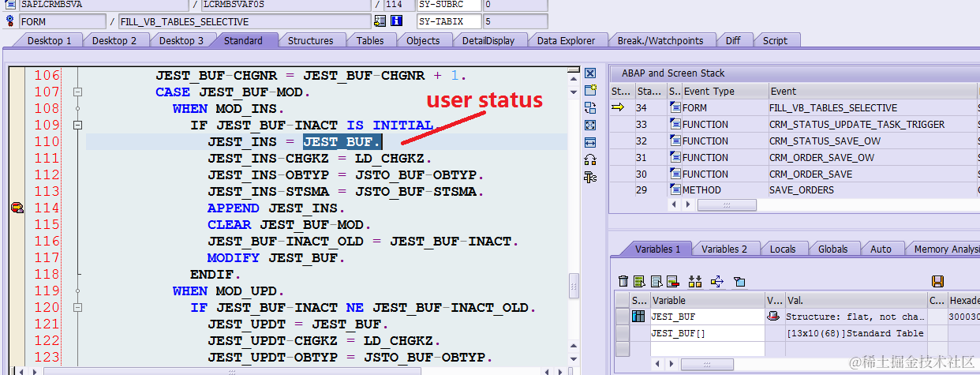This screenshot has width=980, height=375.
Task: Open the Locals tab
Action: [783, 249]
